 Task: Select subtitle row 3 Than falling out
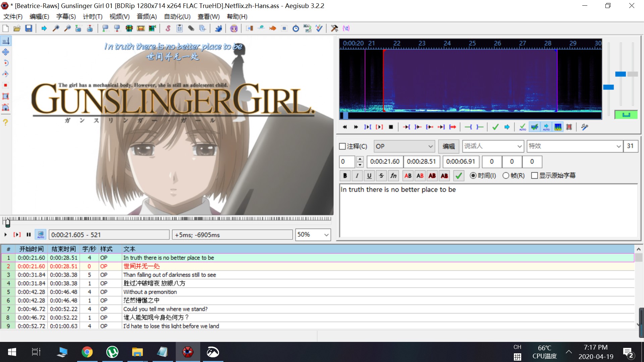click(x=317, y=275)
